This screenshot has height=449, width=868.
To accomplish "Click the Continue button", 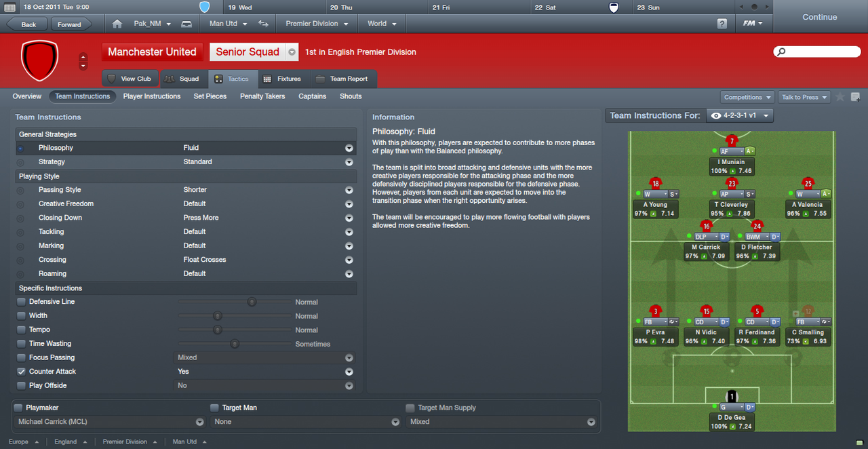I will coord(820,17).
